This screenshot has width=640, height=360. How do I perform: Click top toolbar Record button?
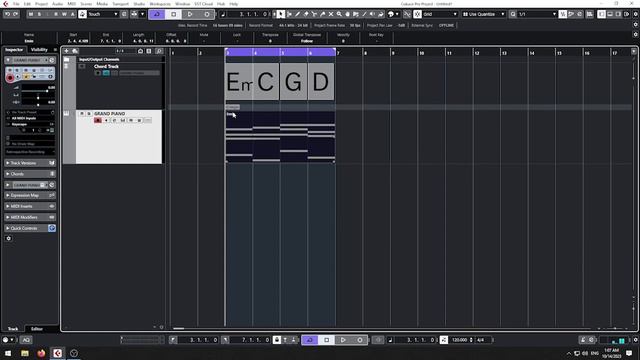207,14
